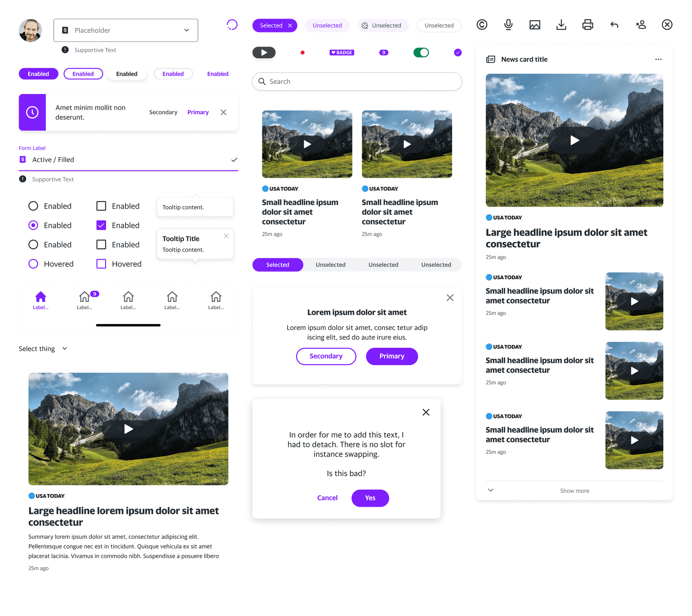Screen dimensions: 692x616
Task: Open the Placeholder dropdown
Action: [126, 30]
